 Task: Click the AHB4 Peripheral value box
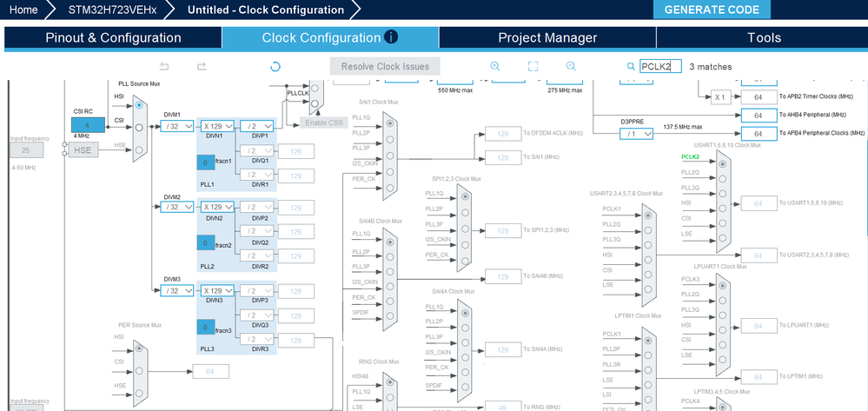759,116
